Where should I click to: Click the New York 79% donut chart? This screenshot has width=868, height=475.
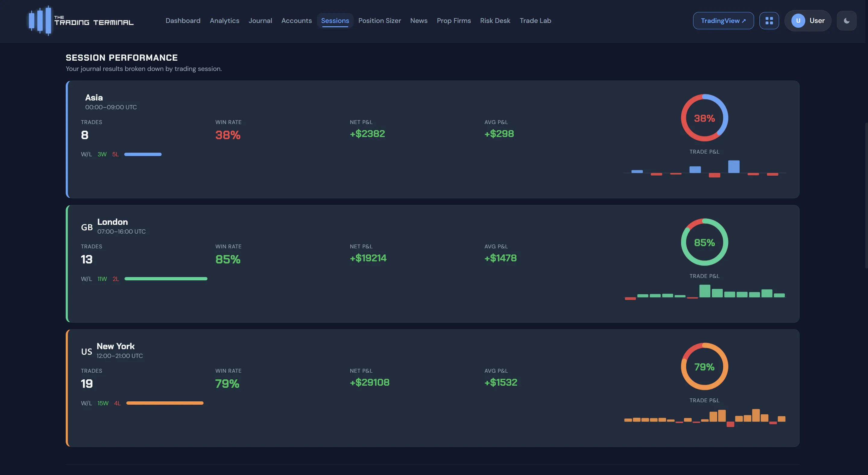(x=704, y=366)
